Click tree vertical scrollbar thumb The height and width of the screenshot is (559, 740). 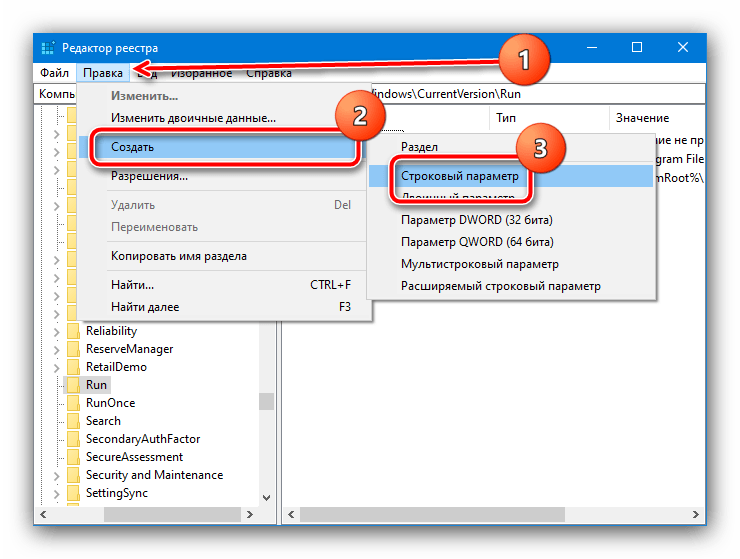(x=266, y=401)
